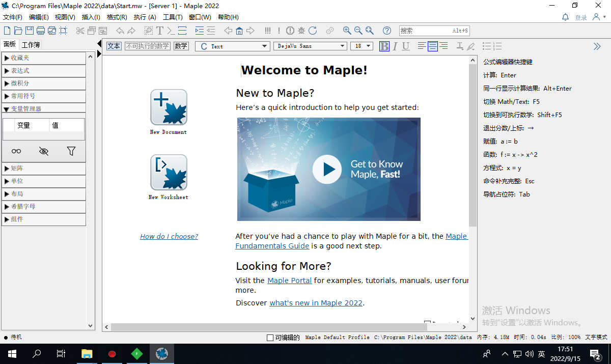611x364 pixels.
Task: Expand the 希腊字母 palette
Action: (44, 207)
